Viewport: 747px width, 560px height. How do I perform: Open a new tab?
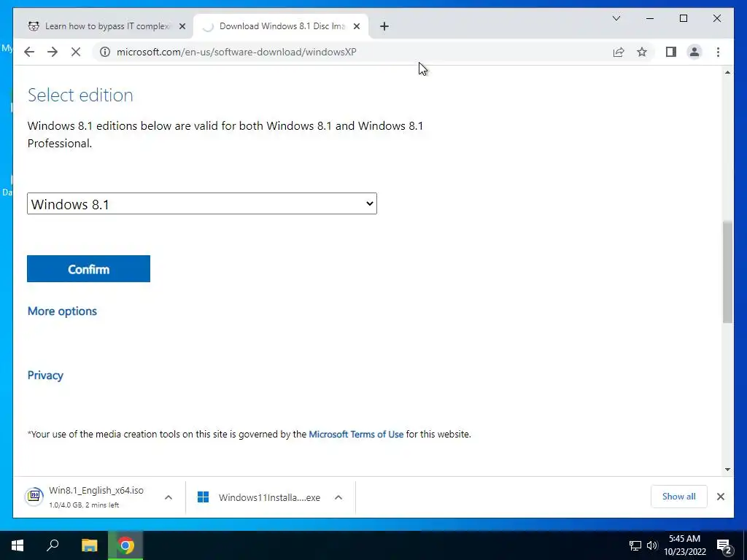pyautogui.click(x=384, y=26)
